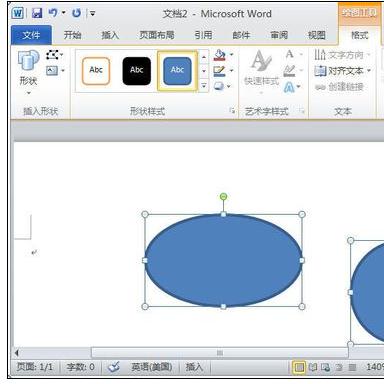Switch to the 邮件 (Mailings) tab

click(241, 35)
